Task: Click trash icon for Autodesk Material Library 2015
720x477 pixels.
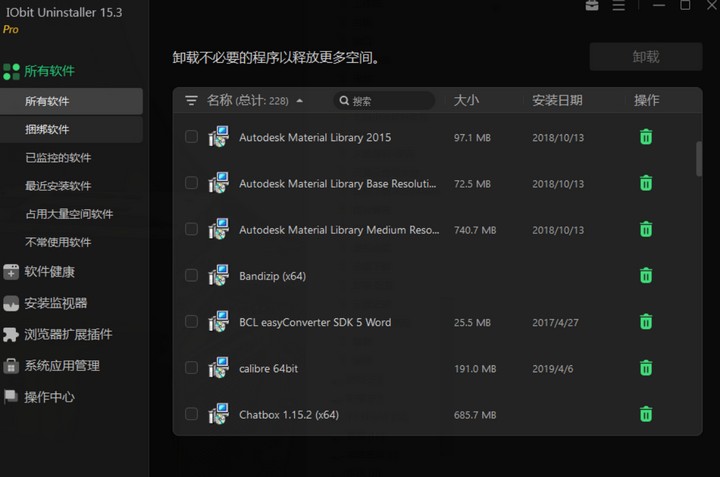Action: click(x=646, y=137)
